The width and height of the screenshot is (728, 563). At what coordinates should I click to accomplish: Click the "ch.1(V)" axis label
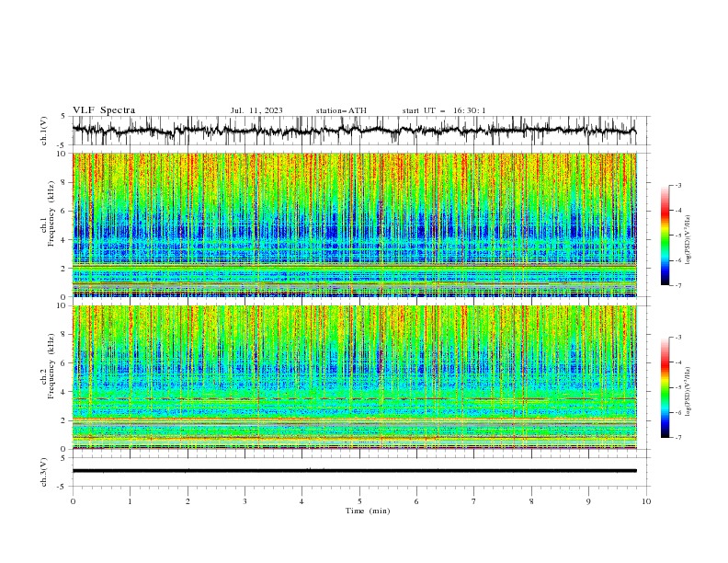click(44, 131)
